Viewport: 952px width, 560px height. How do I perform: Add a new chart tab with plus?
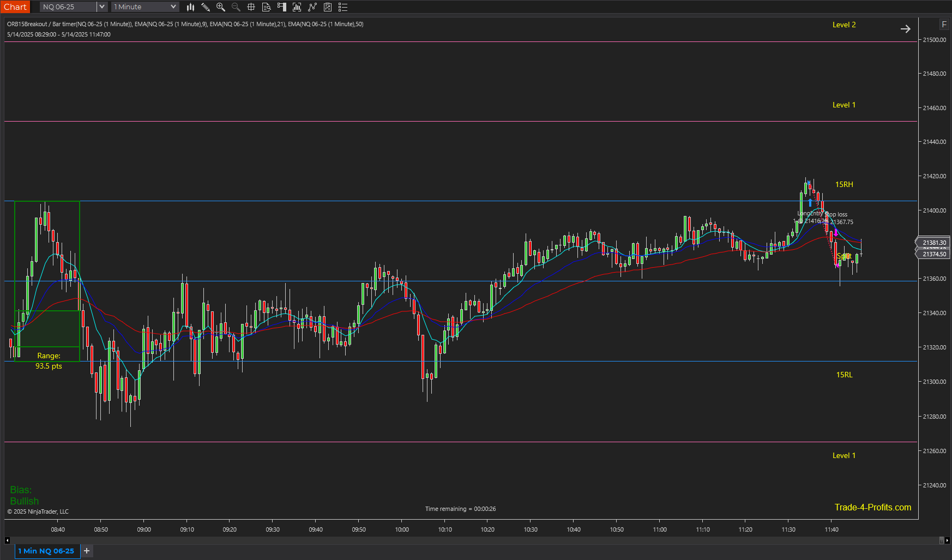(x=87, y=551)
